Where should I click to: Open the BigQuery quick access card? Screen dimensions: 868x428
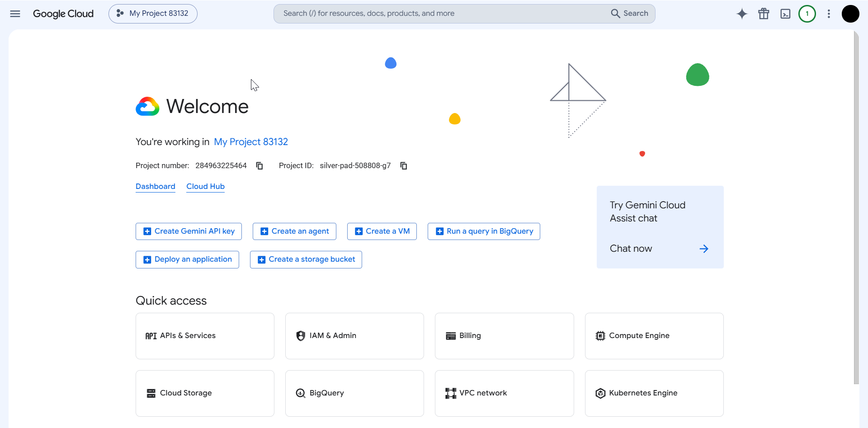pos(354,393)
